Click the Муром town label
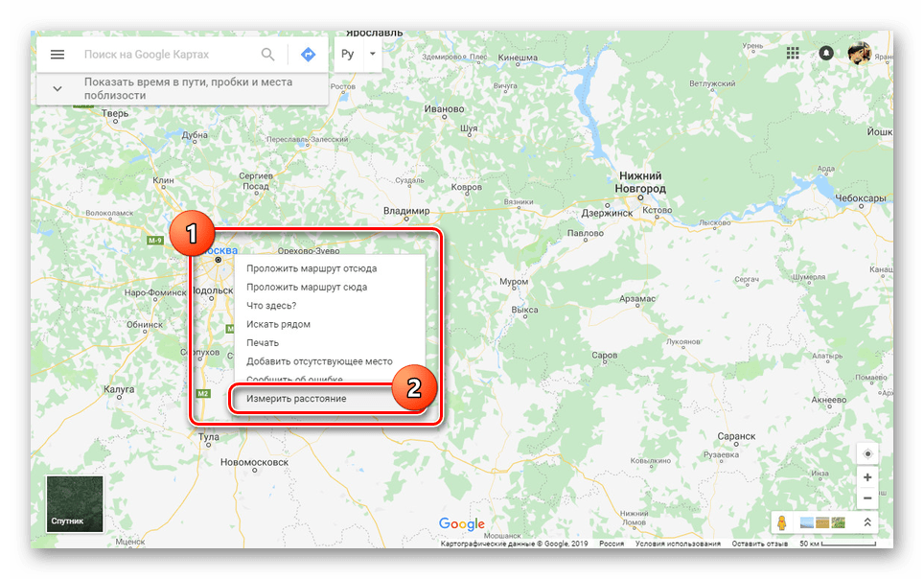 [x=514, y=282]
